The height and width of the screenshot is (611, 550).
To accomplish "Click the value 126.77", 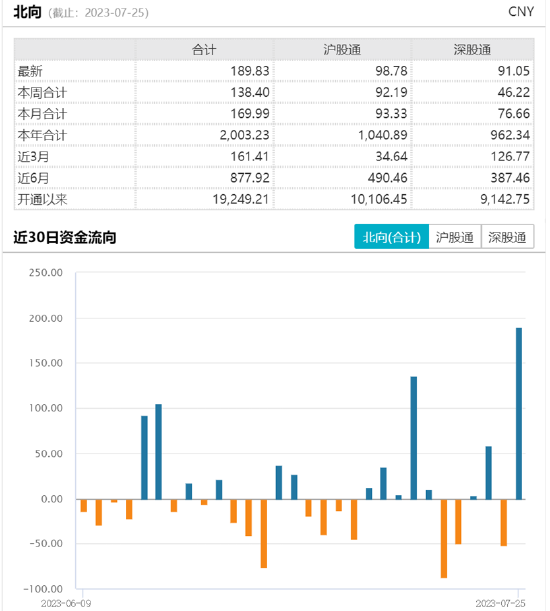I will [x=510, y=157].
